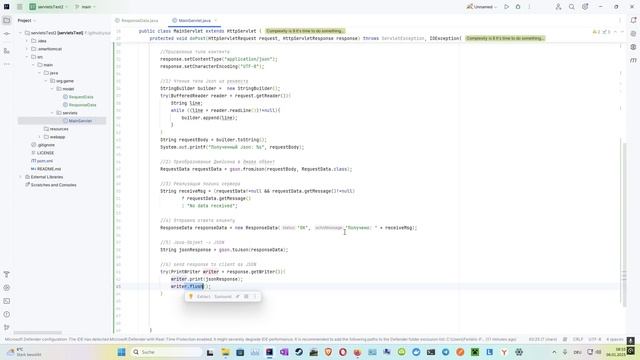This screenshot has height=360, width=640.
Task: Open more run actions menu
Action: click(x=529, y=7)
